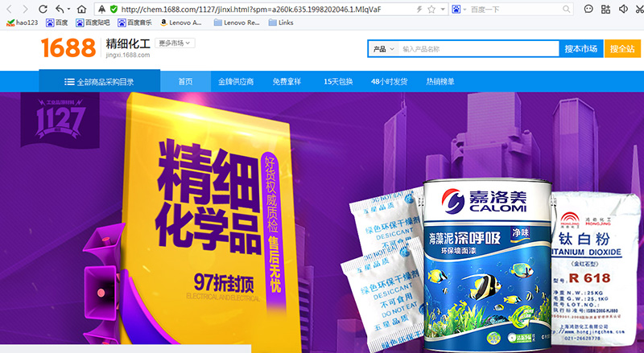Select the 金牌供应商 navigation tab
This screenshot has width=644, height=353.
(236, 81)
